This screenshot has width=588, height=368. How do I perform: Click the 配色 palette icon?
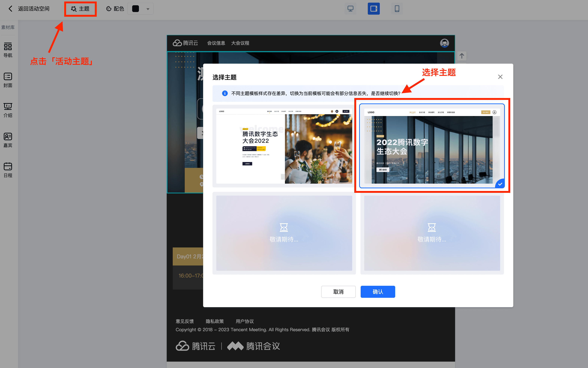[x=109, y=9]
